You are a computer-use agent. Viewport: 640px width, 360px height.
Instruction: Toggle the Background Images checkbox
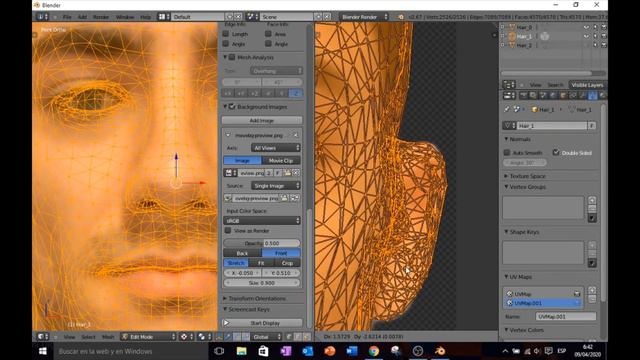click(232, 107)
